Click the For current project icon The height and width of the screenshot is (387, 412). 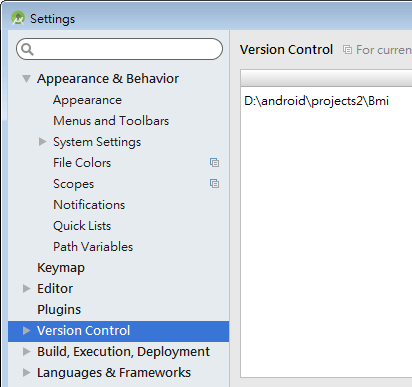(347, 50)
